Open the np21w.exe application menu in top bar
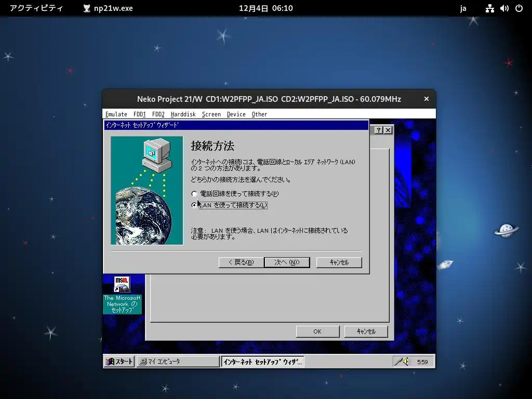The width and height of the screenshot is (532, 399). [108, 8]
